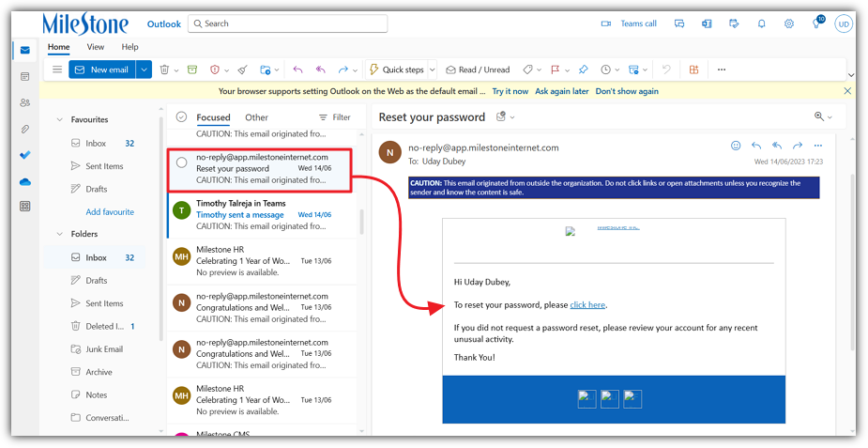Switch to the View ribbon tab

tap(95, 47)
